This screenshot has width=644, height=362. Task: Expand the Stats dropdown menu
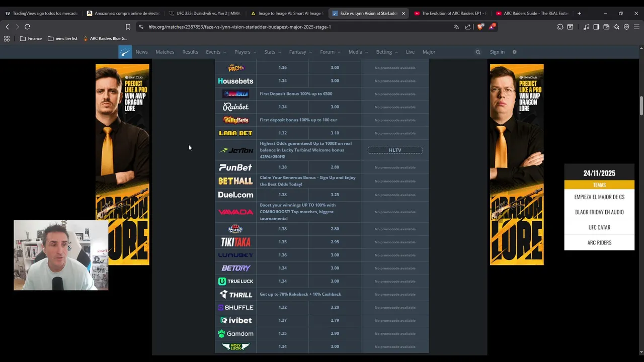click(x=273, y=52)
